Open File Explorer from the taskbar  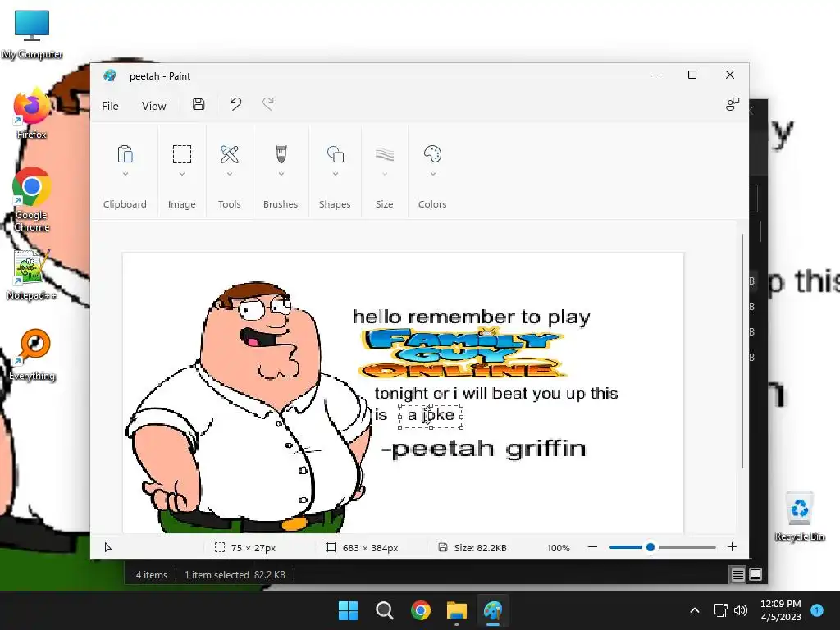[x=457, y=610]
